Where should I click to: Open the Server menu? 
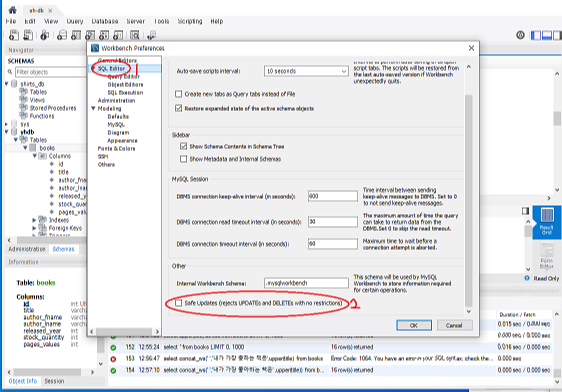coord(135,21)
